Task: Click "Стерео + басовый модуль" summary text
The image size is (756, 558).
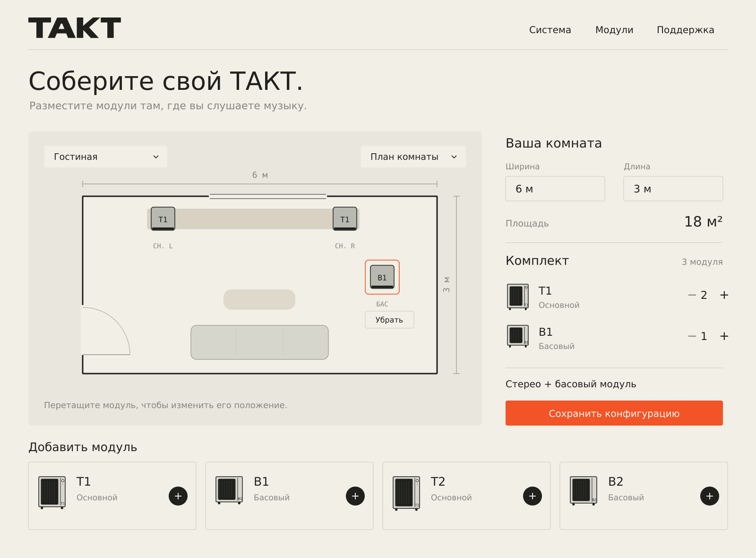Action: pyautogui.click(x=571, y=384)
